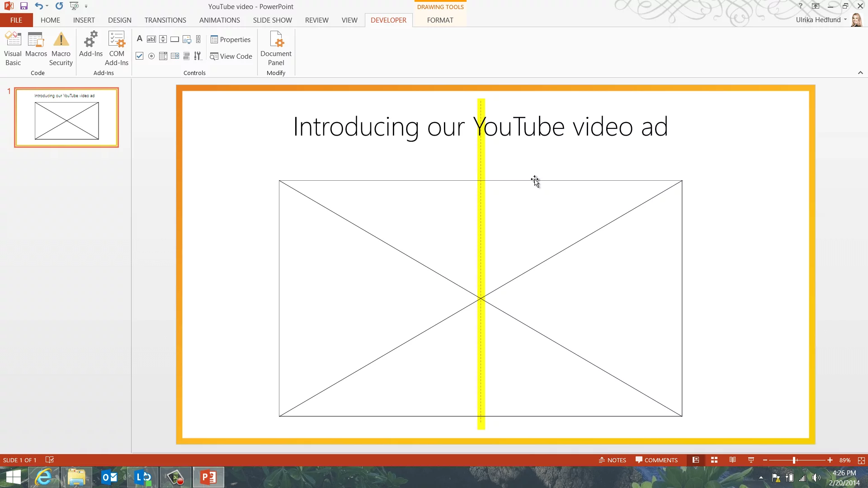Open COM Add-Ins dialog
The height and width of the screenshot is (488, 868).
click(x=117, y=48)
